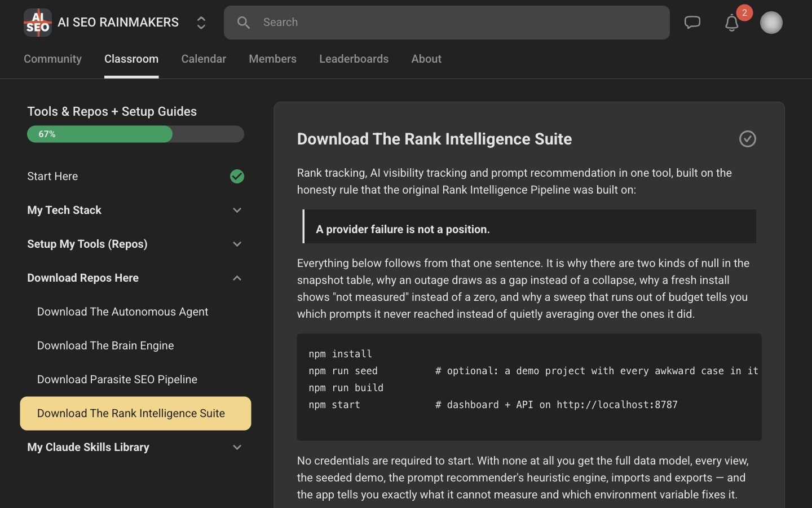Mark the lesson as complete checkmark
This screenshot has height=508, width=812.
tap(748, 139)
